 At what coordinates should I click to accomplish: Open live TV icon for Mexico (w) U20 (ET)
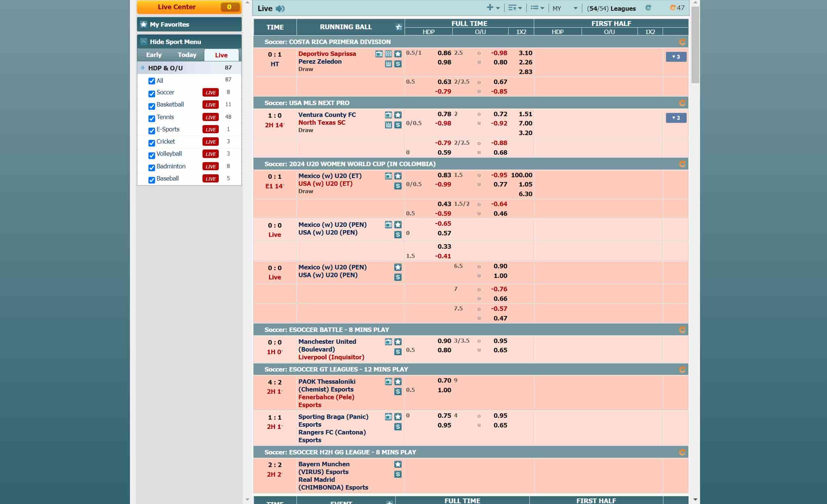[x=388, y=176]
